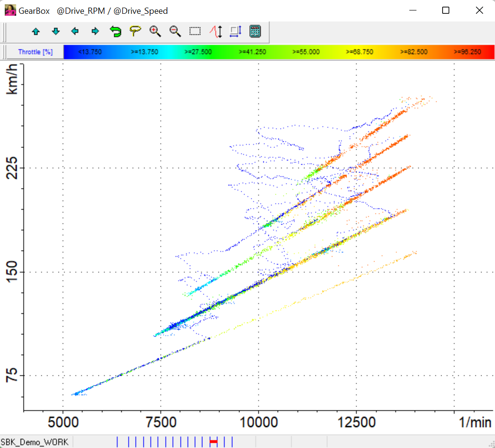Activate the zoom out magnifier
This screenshot has width=495, height=448.
[x=175, y=32]
